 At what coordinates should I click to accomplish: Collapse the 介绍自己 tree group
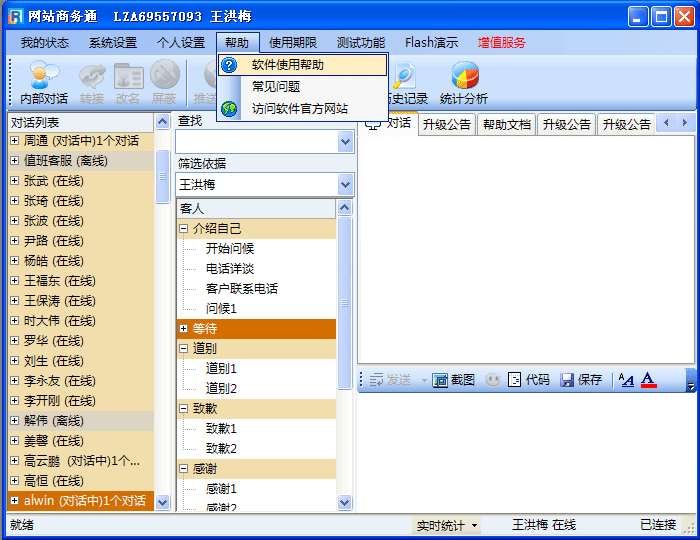pyautogui.click(x=184, y=229)
